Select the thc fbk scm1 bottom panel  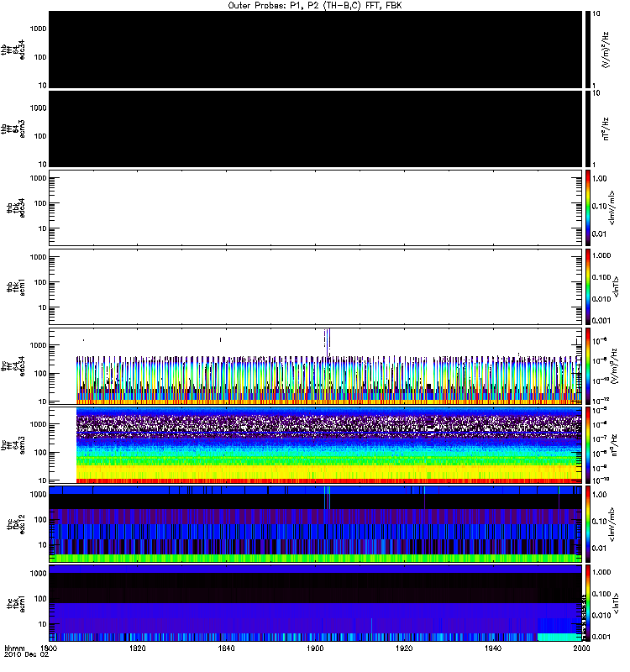[316, 603]
